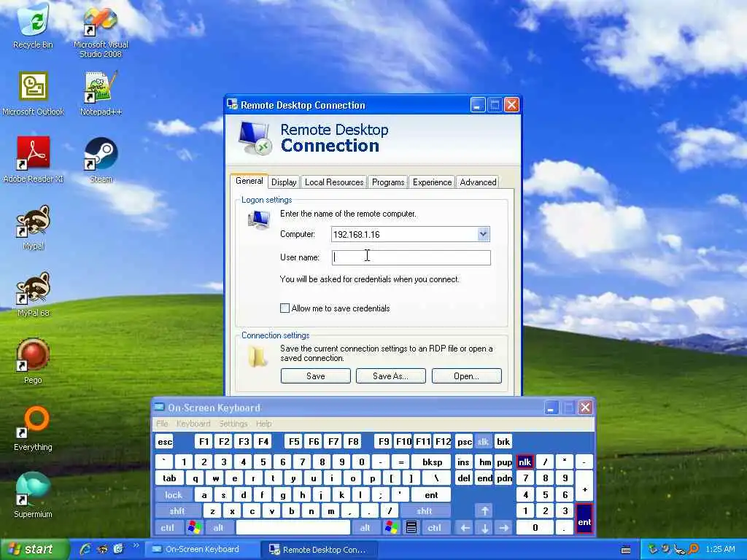This screenshot has height=560, width=747.
Task: Toggle the slk scroll lock key
Action: 483,441
